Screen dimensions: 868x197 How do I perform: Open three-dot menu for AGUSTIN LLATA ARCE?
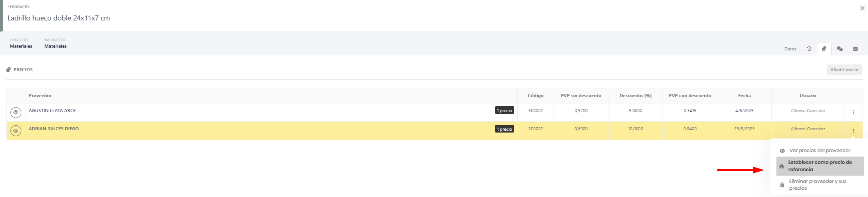click(853, 112)
